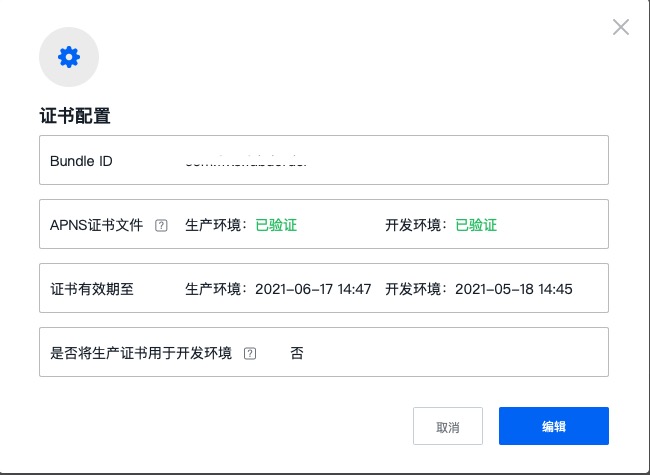The height and width of the screenshot is (475, 650).
Task: Click the development environment 已验证 status
Action: [476, 225]
